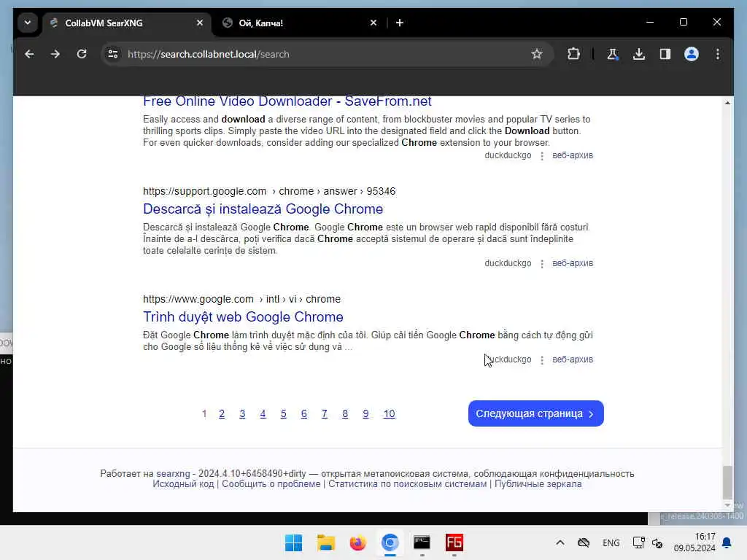Image resolution: width=747 pixels, height=560 pixels.
Task: Open the clock showing 16:17 09.05.2024
Action: coord(694,542)
